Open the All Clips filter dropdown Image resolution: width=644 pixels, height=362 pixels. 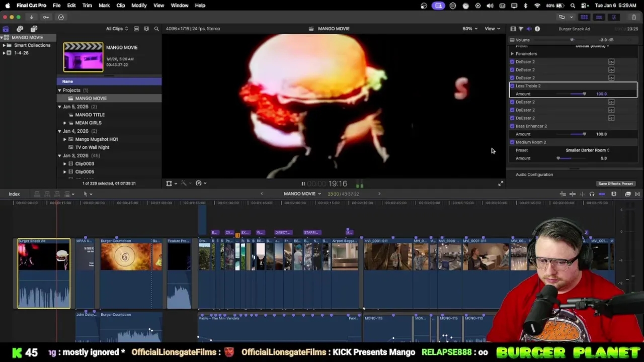[117, 29]
